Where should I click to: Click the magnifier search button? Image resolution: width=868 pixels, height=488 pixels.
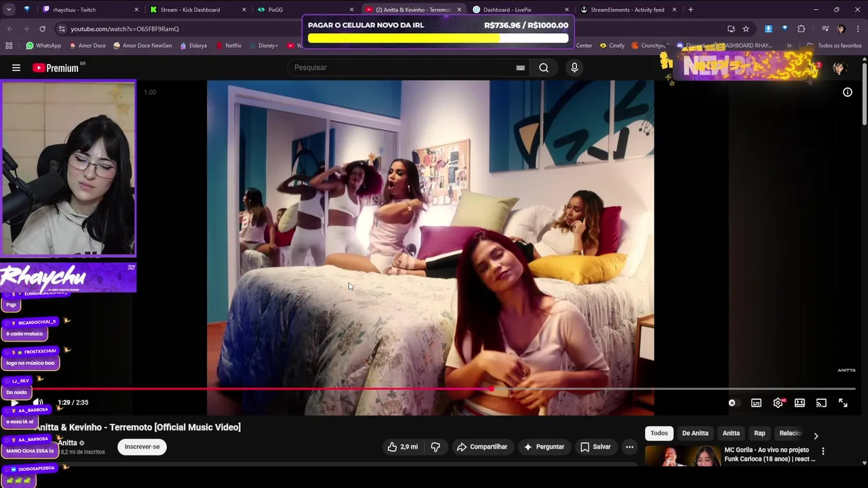544,68
